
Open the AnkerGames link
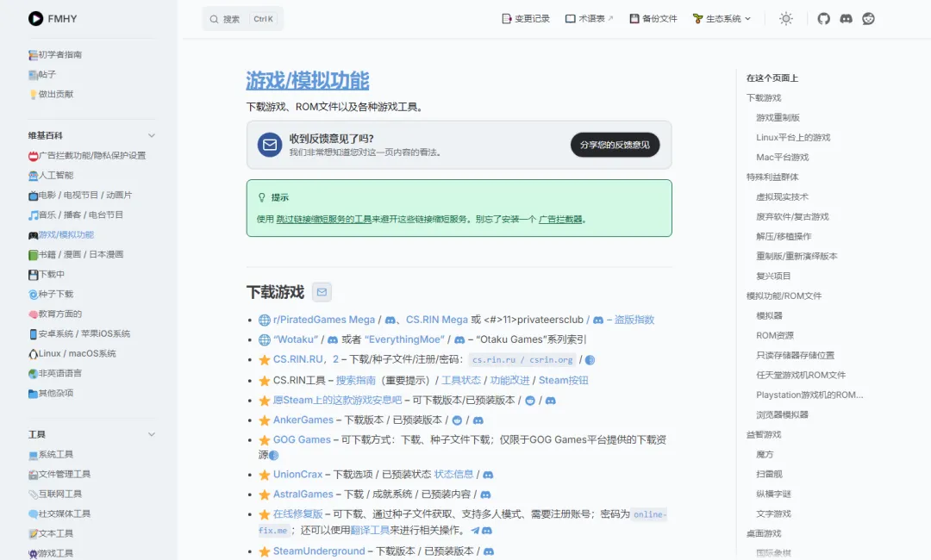coord(303,420)
